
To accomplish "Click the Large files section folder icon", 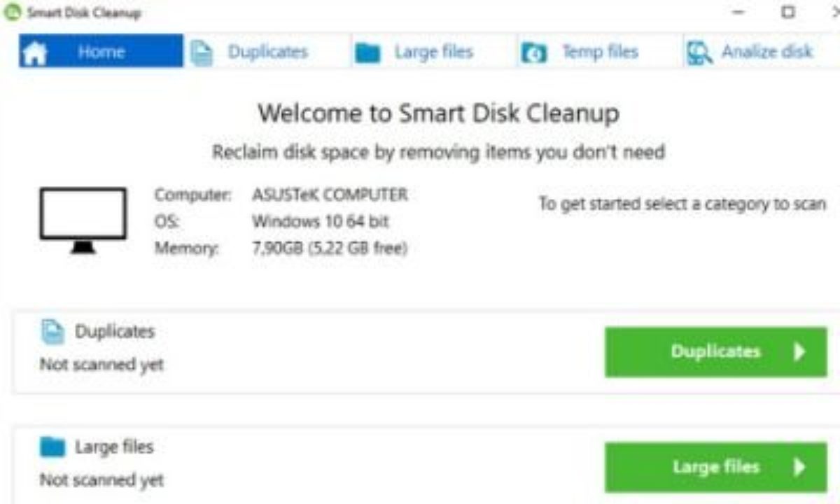I will (53, 447).
